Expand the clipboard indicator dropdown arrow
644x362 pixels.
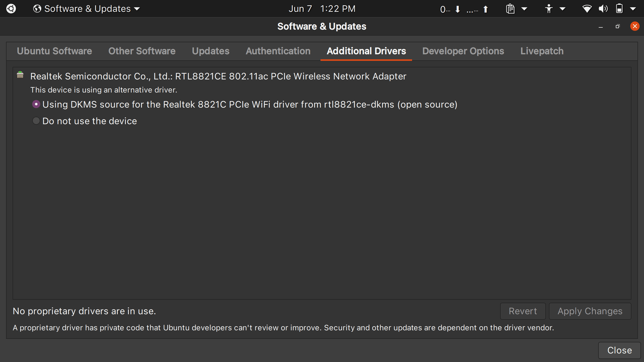(x=524, y=9)
